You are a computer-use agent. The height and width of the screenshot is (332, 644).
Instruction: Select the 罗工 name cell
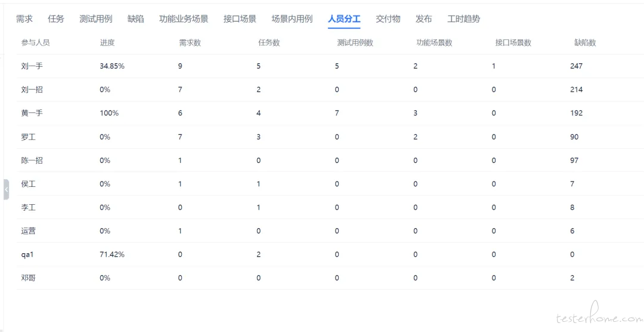pyautogui.click(x=29, y=137)
